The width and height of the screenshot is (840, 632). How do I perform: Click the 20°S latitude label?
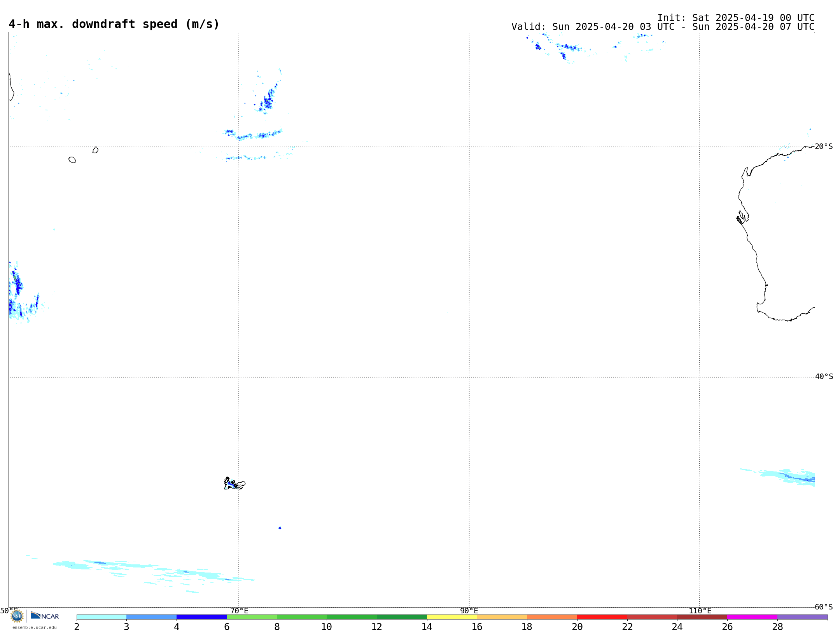(x=824, y=147)
